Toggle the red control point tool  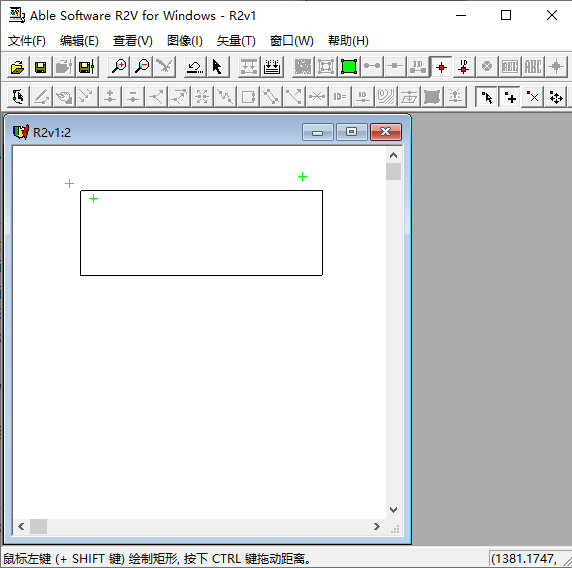441,67
